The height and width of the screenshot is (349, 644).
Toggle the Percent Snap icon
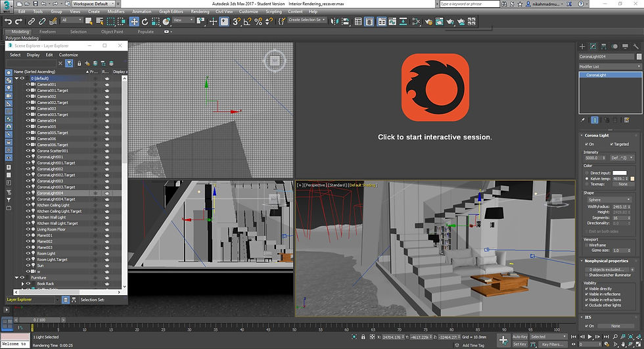coord(258,21)
